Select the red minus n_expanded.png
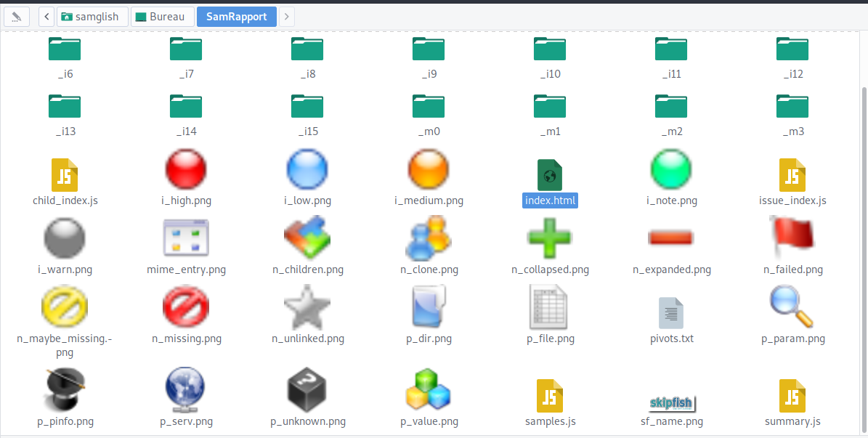The width and height of the screenshot is (868, 438). 671,238
